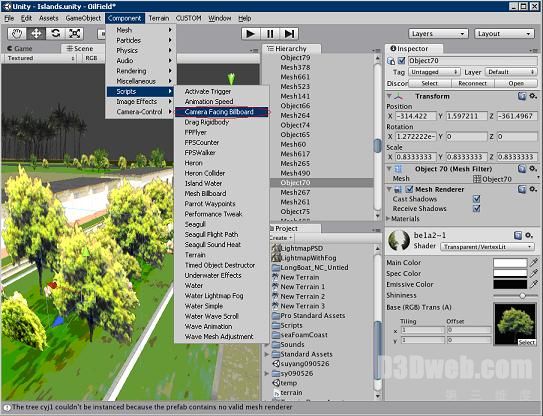Screen dimensions: 543x416
Task: Toggle Cast Shadows checkbox
Action: click(477, 199)
